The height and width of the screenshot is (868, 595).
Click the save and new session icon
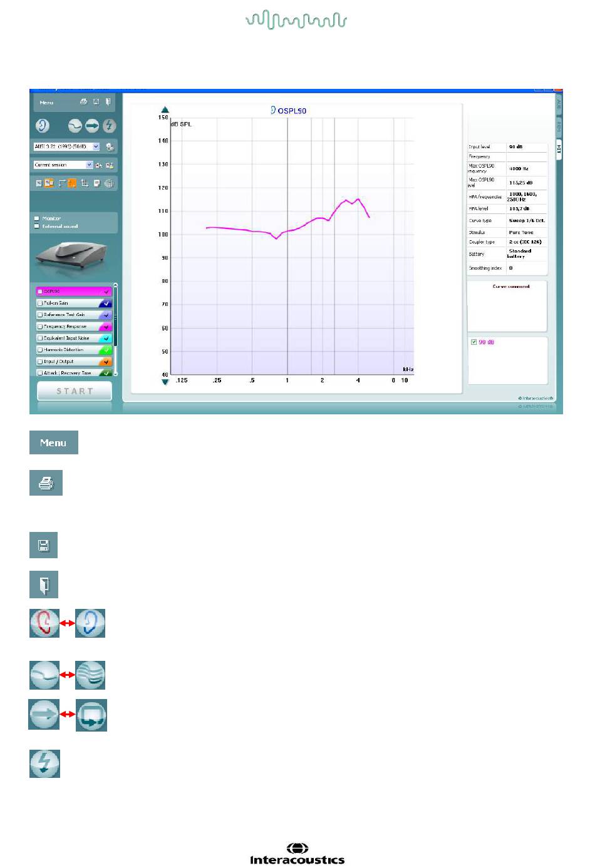96,102
